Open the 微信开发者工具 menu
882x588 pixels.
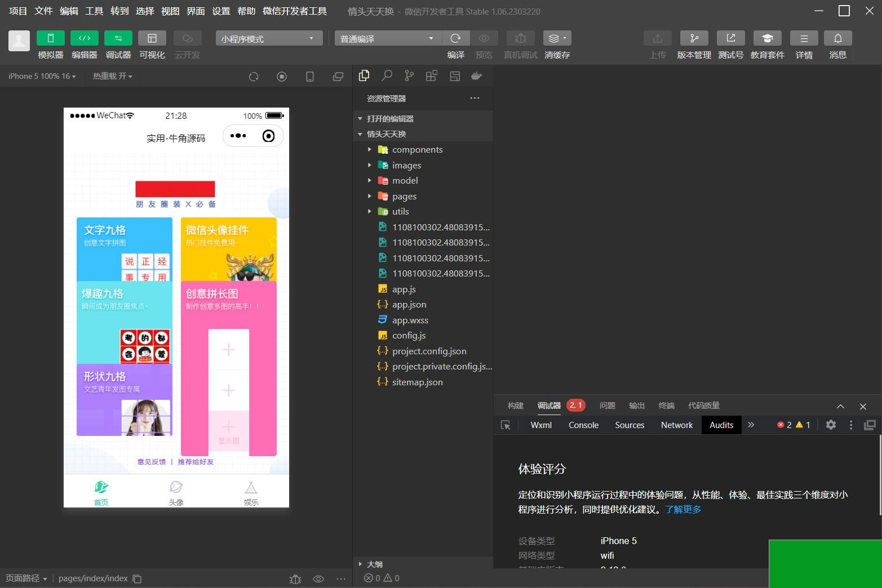click(295, 11)
